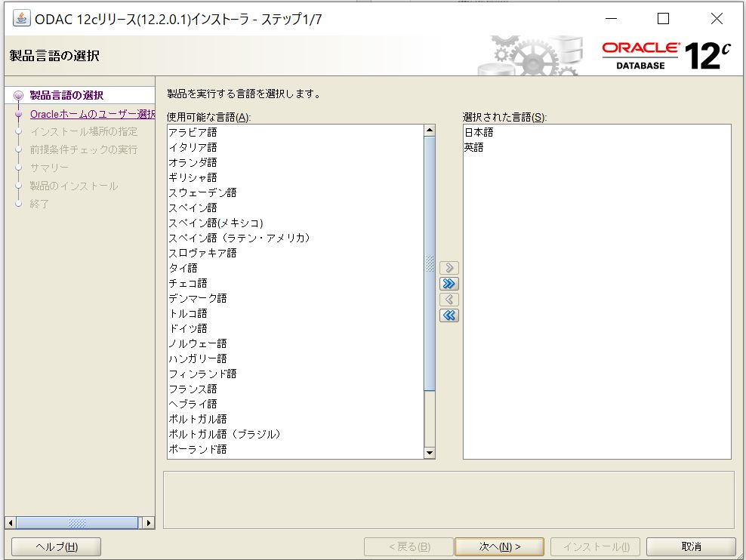Click the single left arrow remove button
Screen dimensions: 746x560
click(x=449, y=300)
